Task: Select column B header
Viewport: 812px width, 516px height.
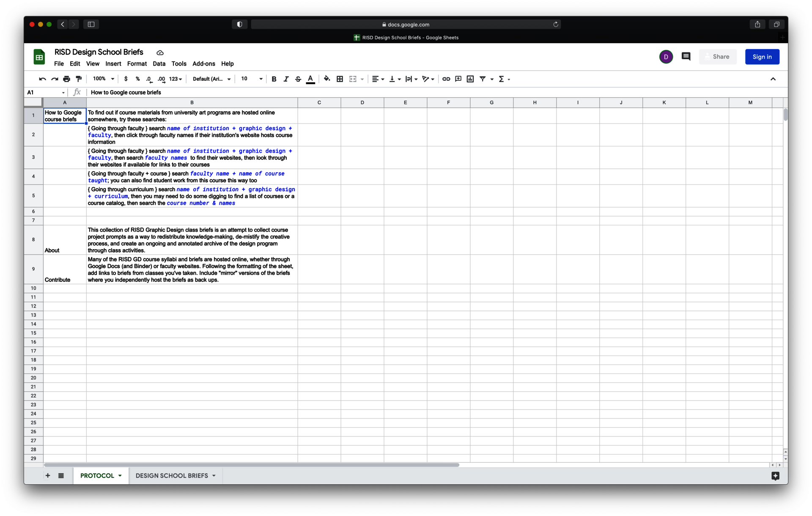Action: 192,103
